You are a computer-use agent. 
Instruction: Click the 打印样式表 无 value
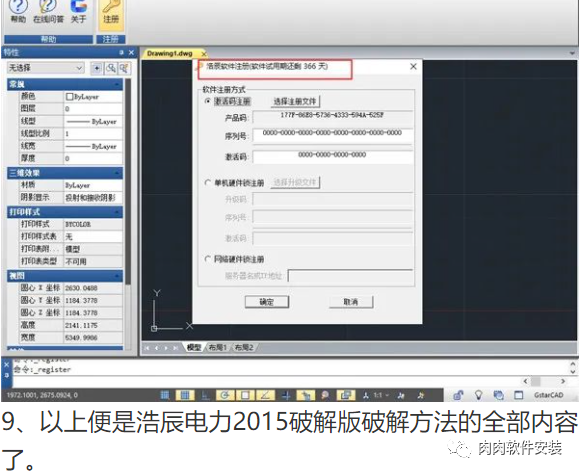(93, 236)
